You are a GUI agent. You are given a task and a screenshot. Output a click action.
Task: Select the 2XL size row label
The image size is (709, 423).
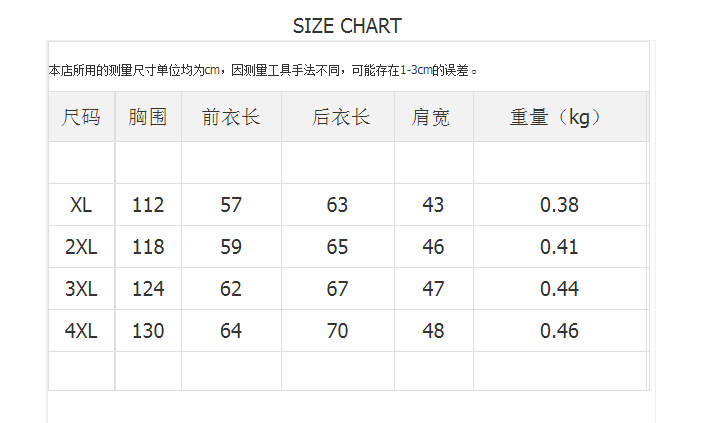82,247
